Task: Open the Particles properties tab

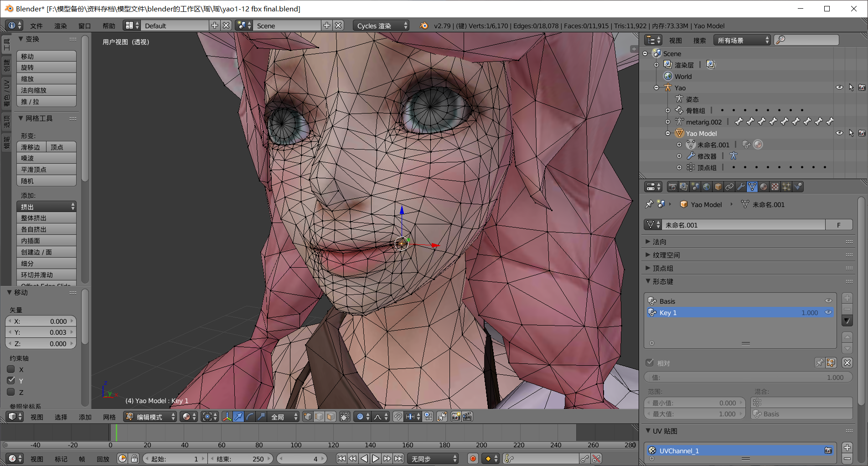Action: coord(786,187)
